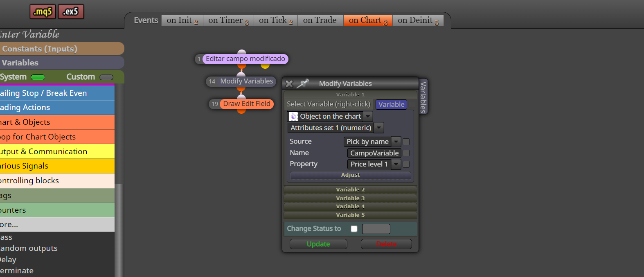Switch to the on Init events tab

click(182, 20)
